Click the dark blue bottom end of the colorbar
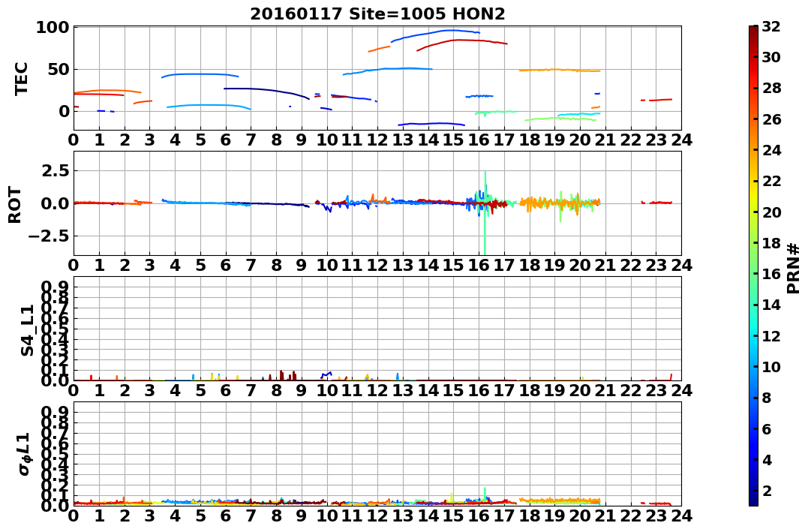The image size is (808, 532). pyautogui.click(x=753, y=502)
